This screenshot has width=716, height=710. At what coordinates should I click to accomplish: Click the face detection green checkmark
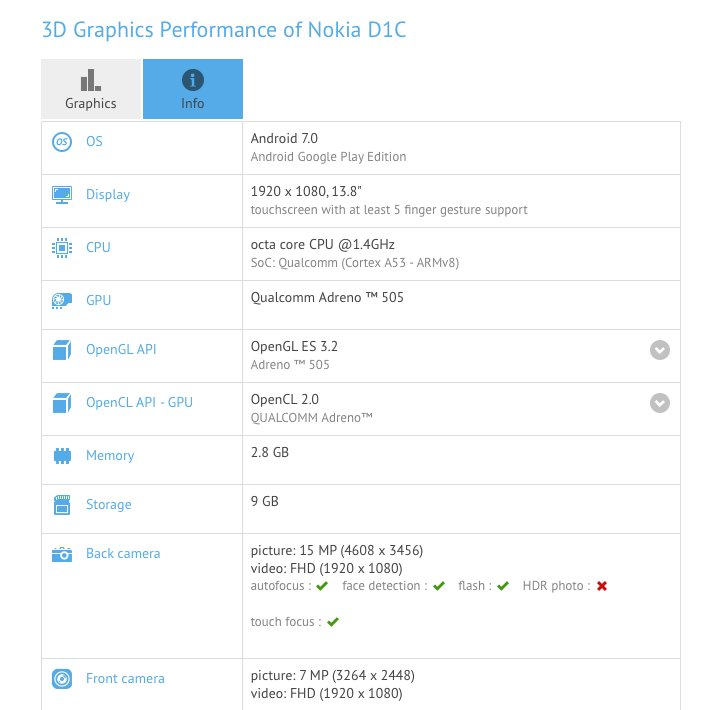tap(439, 586)
